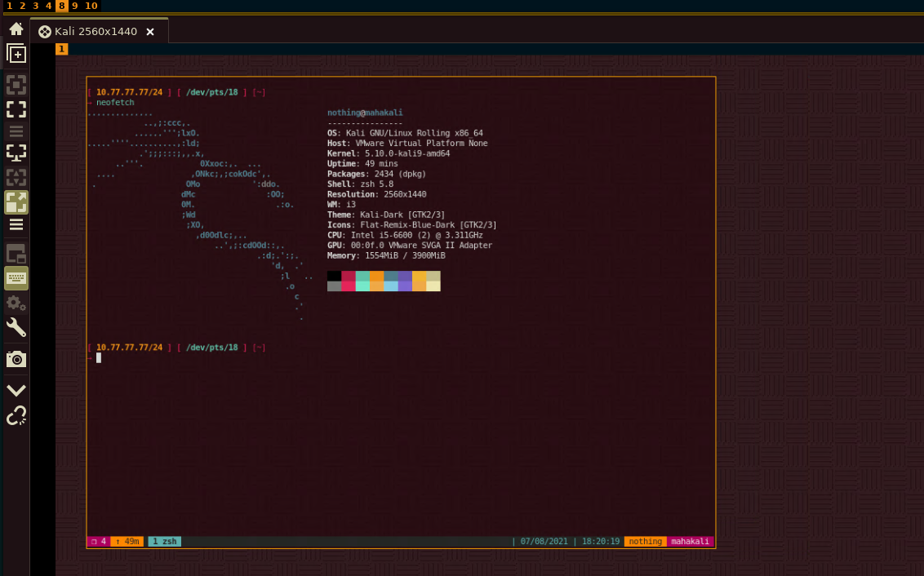This screenshot has height=576, width=924.
Task: Click 'nothing@mahakali' header in neofetch output
Action: point(365,113)
